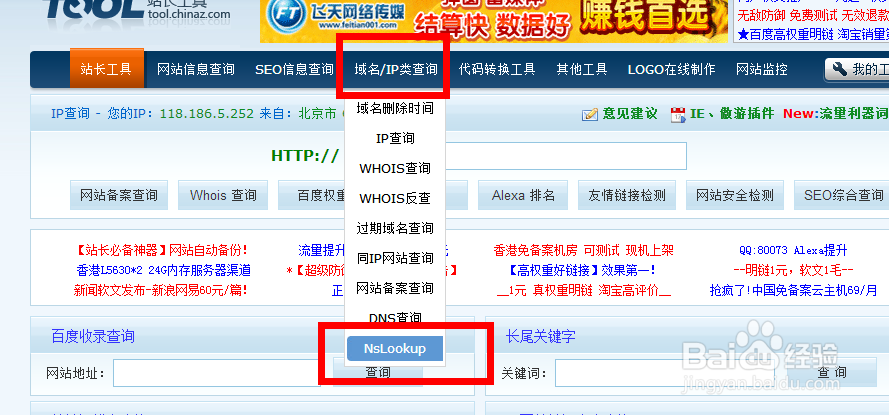889x415 pixels.
Task: Select 过期域名查询 in the dropdown
Action: coord(395,228)
